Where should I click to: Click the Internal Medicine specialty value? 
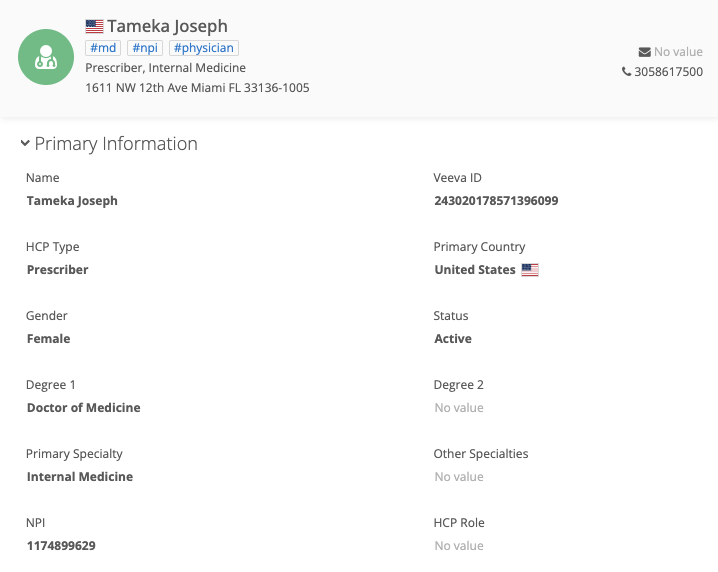click(80, 477)
